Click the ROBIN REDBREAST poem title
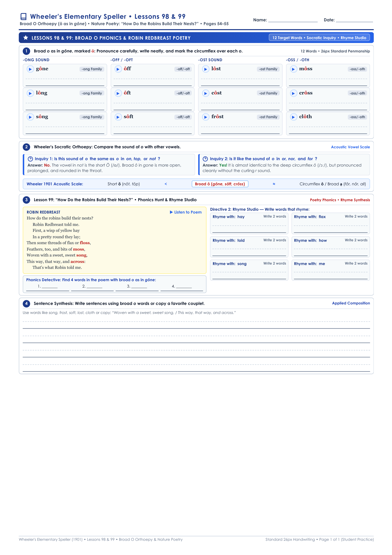Viewport: 392px width, 555px height. [43, 212]
